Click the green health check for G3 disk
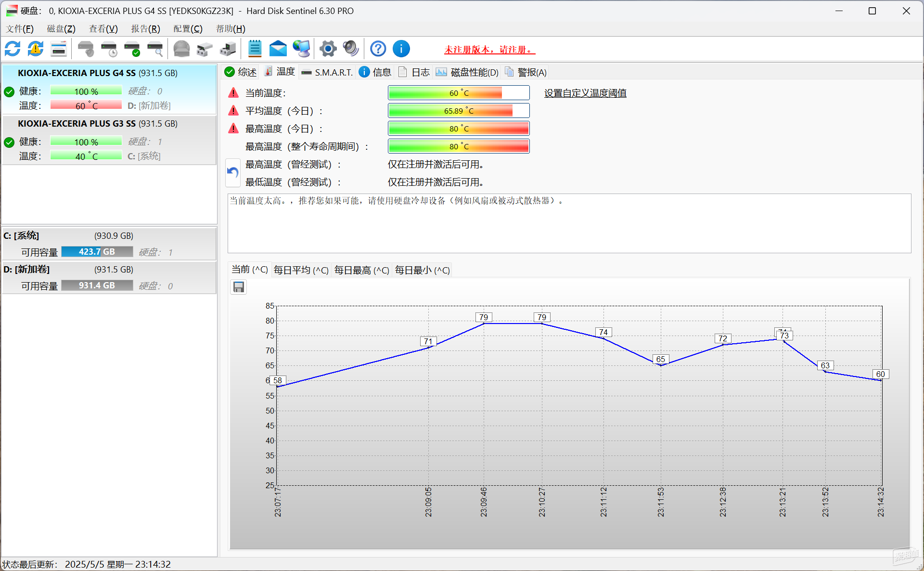 [x=9, y=142]
